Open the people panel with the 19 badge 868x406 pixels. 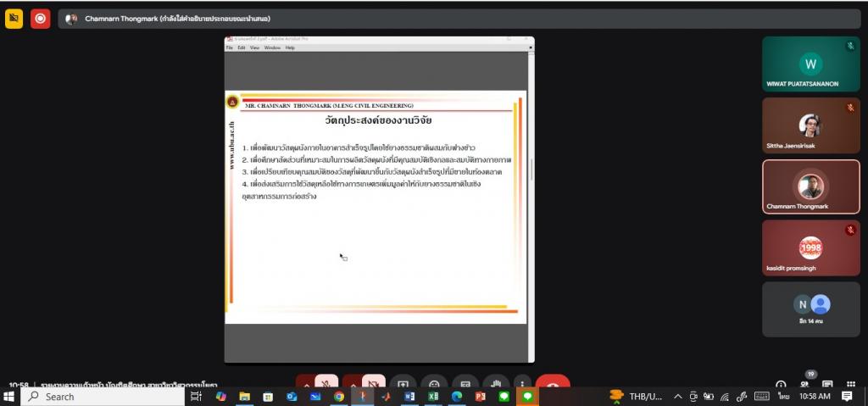tap(805, 383)
